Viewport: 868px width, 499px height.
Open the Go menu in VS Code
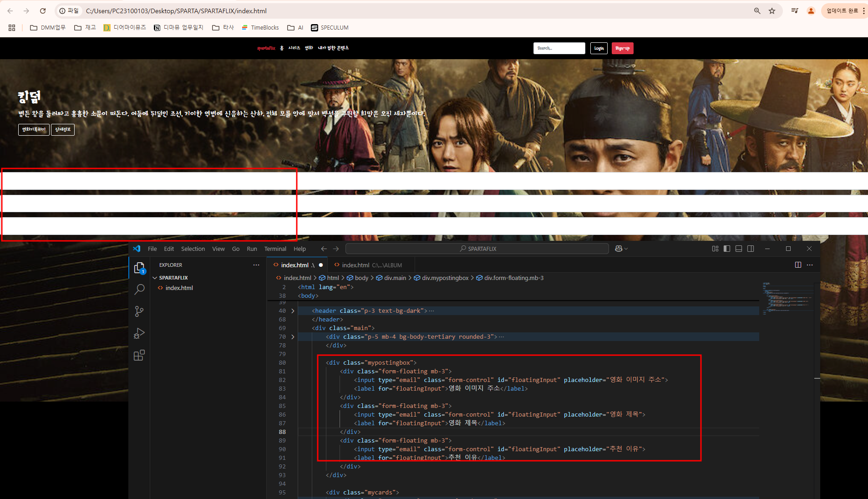[x=236, y=249]
